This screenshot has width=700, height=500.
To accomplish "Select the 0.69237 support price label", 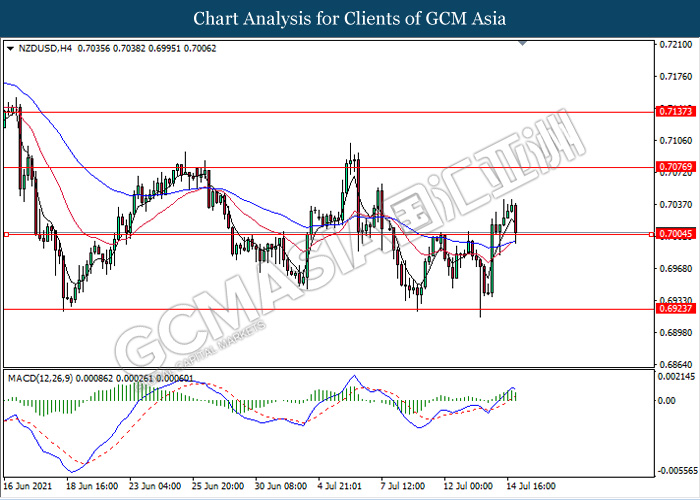I will click(x=676, y=308).
